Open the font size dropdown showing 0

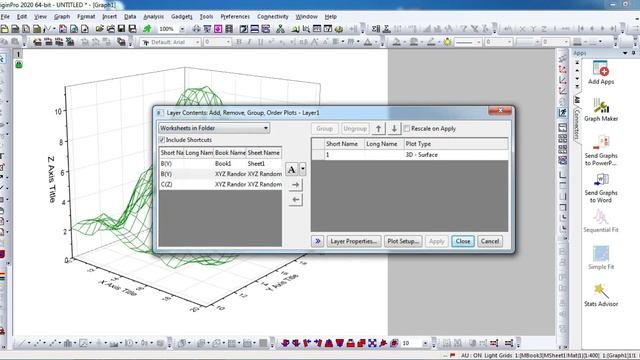[228, 42]
